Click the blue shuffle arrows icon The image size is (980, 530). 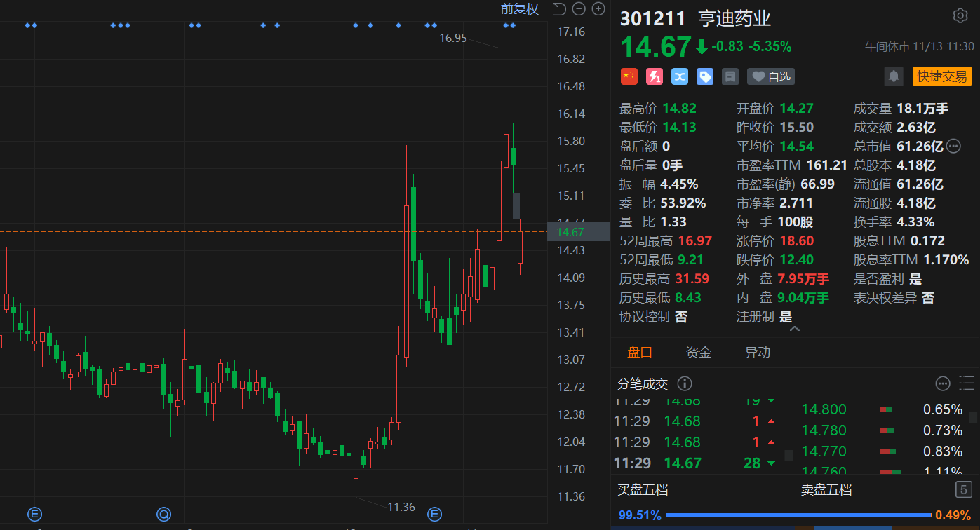[680, 76]
